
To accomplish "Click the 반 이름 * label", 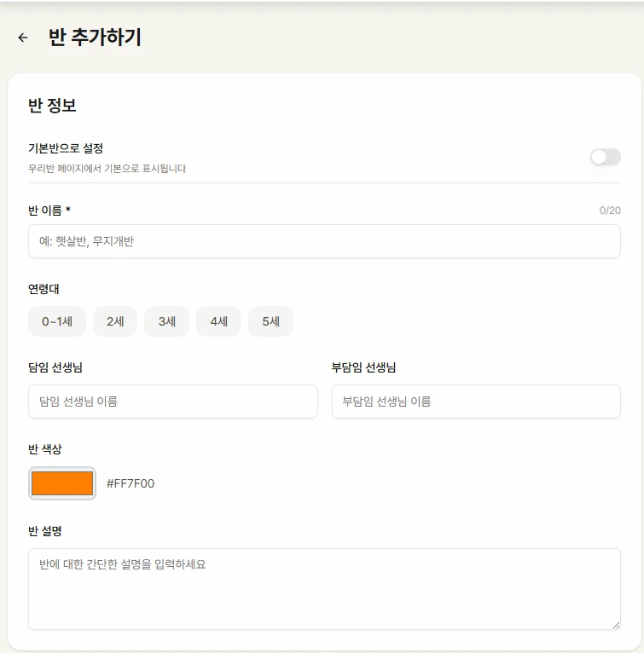I will pyautogui.click(x=49, y=211).
